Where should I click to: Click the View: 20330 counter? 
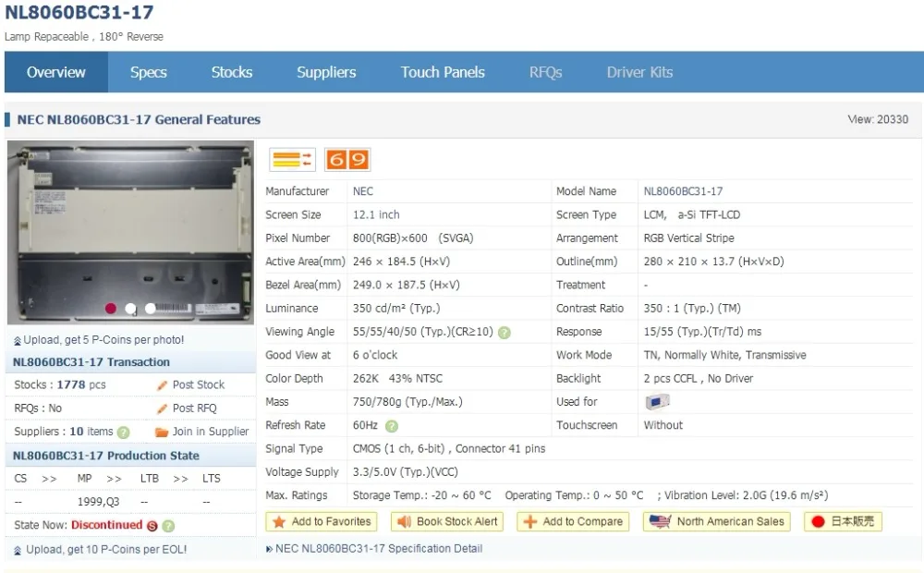pos(878,119)
